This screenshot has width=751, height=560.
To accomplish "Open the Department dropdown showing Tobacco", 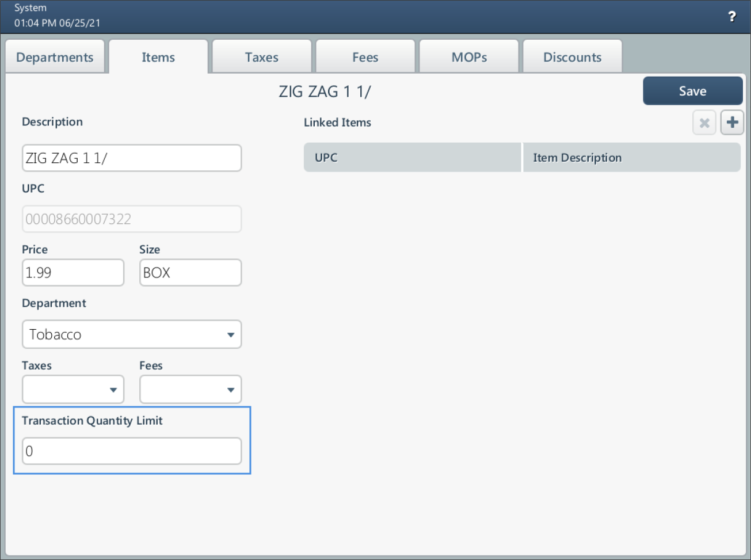I will (131, 334).
